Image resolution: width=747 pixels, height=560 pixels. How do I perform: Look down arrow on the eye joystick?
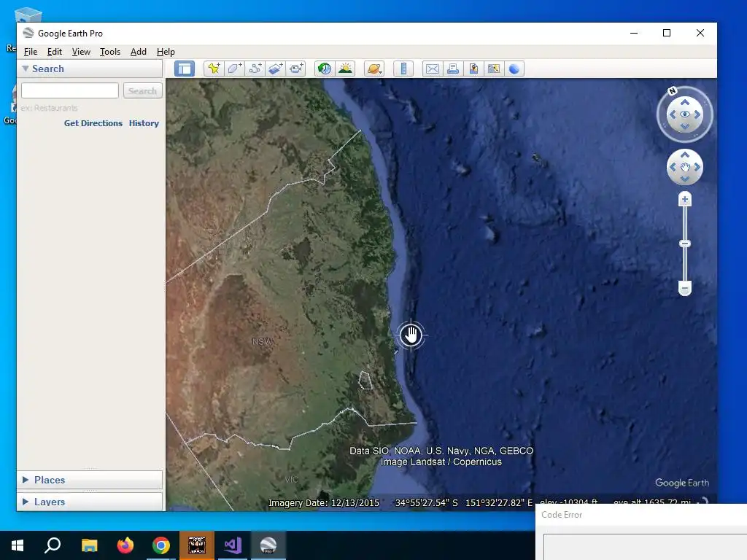tap(684, 126)
